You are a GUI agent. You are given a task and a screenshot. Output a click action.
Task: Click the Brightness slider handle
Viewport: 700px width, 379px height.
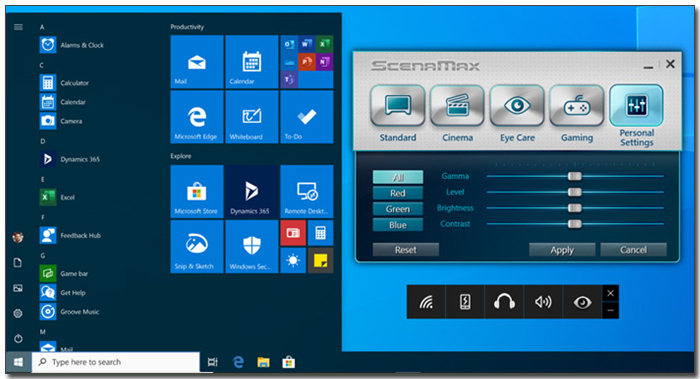[x=575, y=208]
